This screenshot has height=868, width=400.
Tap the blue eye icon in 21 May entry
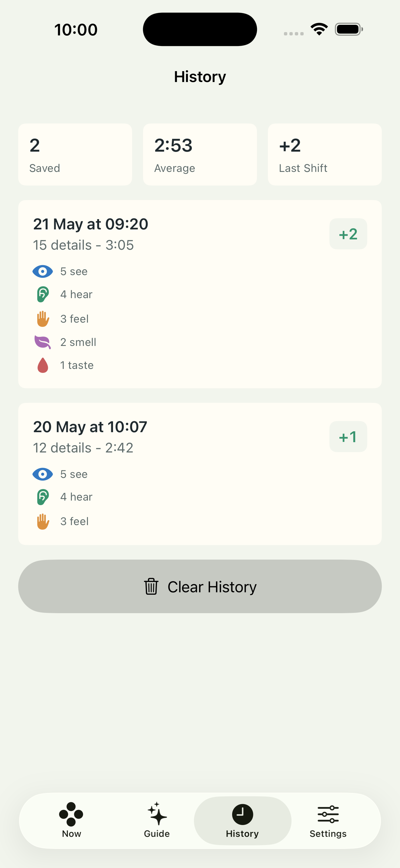(x=42, y=271)
